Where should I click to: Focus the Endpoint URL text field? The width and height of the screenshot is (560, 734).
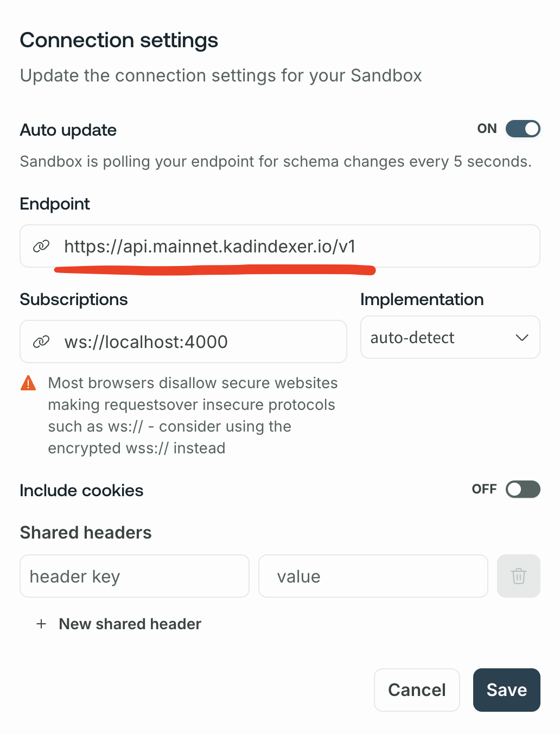pos(293,246)
